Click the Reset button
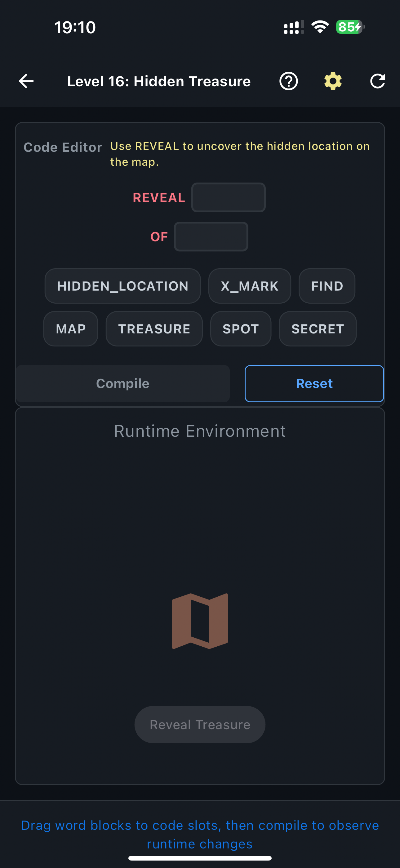Image resolution: width=400 pixels, height=868 pixels. pyautogui.click(x=314, y=383)
